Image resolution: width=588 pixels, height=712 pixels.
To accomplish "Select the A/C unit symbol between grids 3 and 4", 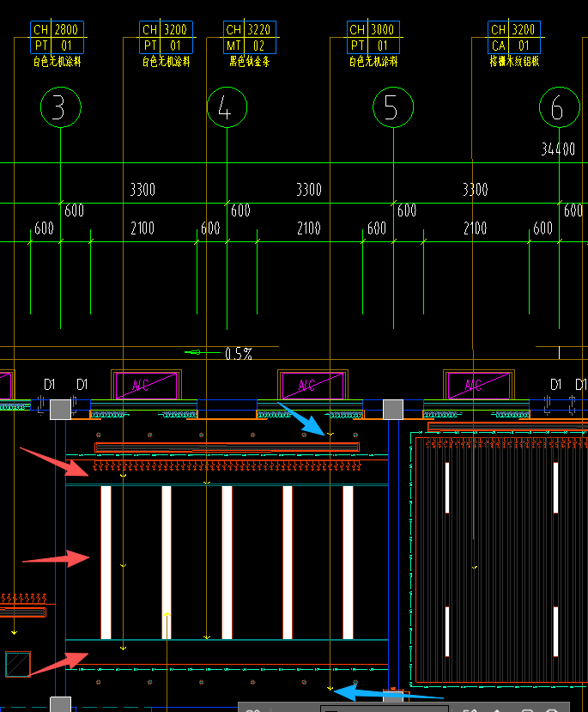I will click(147, 386).
